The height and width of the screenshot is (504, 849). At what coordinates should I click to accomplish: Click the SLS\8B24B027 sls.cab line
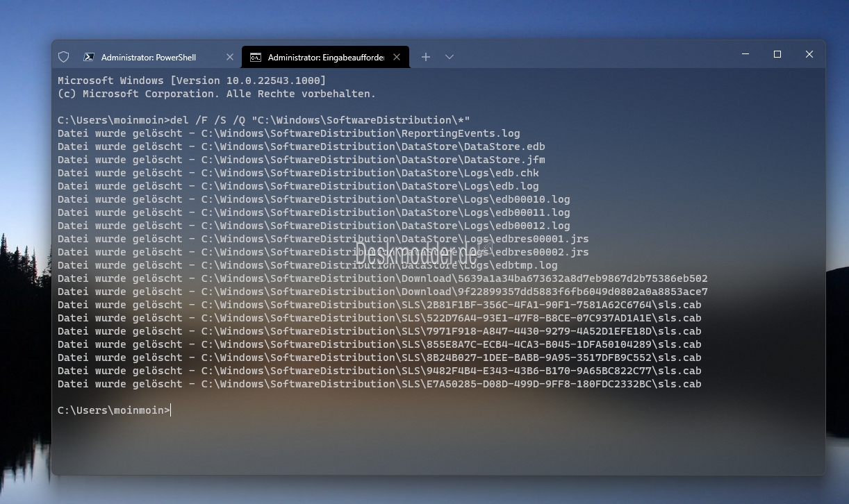[x=379, y=358]
